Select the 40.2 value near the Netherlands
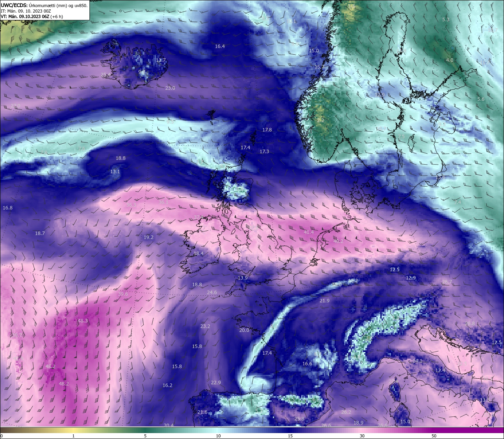504x439 pixels. [x=338, y=241]
